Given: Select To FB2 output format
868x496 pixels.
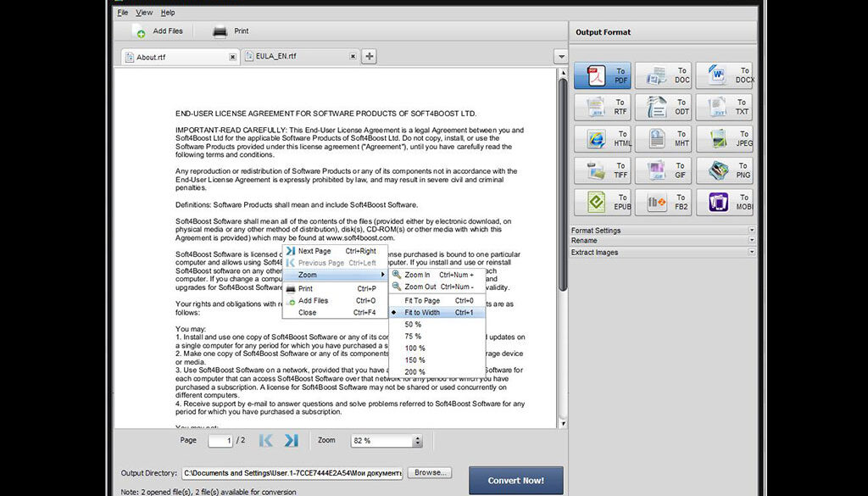Looking at the screenshot, I should click(x=663, y=202).
